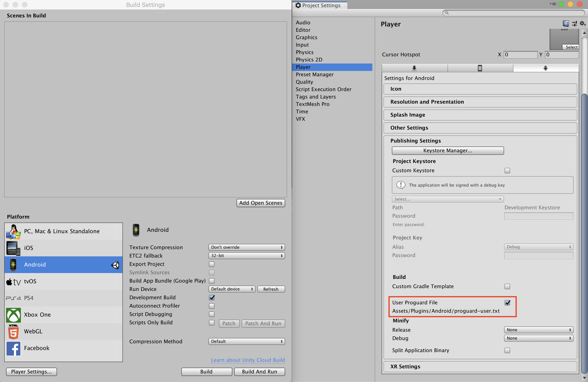Click the Keystore Manager button
588x382 pixels.
(447, 150)
